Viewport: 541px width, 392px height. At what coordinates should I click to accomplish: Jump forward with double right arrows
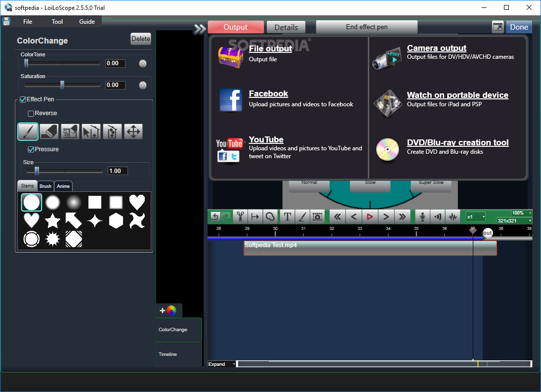[x=402, y=217]
